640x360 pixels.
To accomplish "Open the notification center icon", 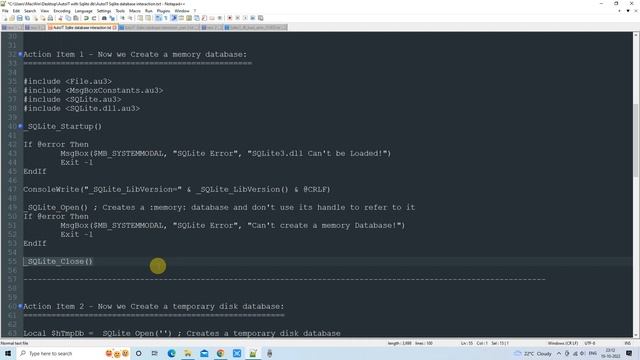I will 629,353.
